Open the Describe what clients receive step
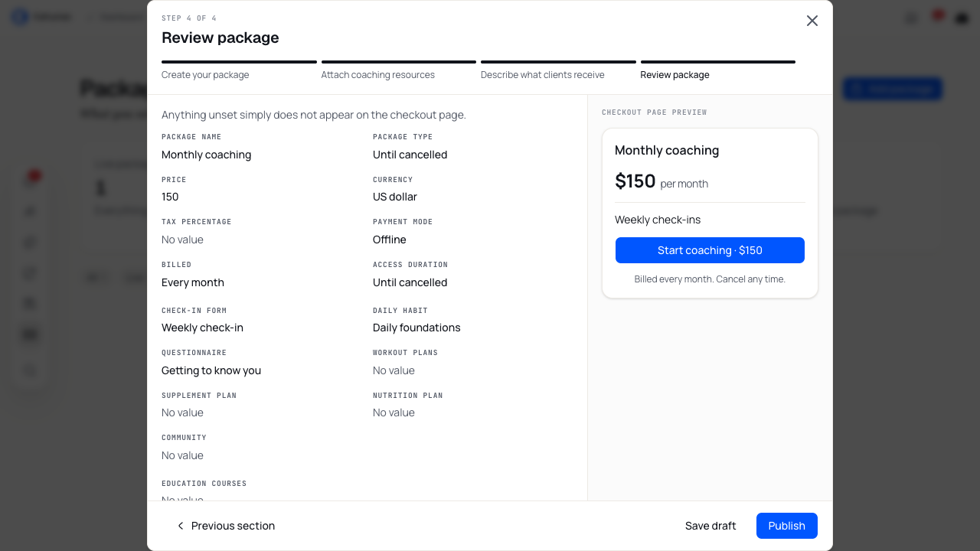The width and height of the screenshot is (980, 551). 558,70
